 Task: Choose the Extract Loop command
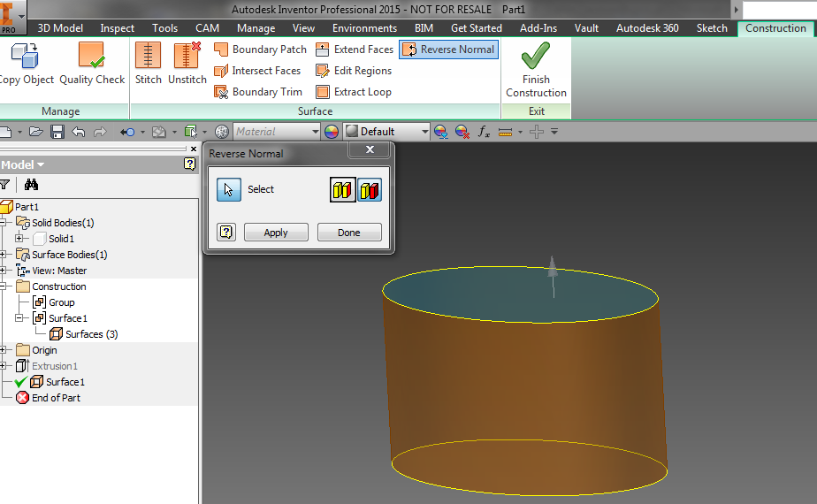tap(354, 92)
